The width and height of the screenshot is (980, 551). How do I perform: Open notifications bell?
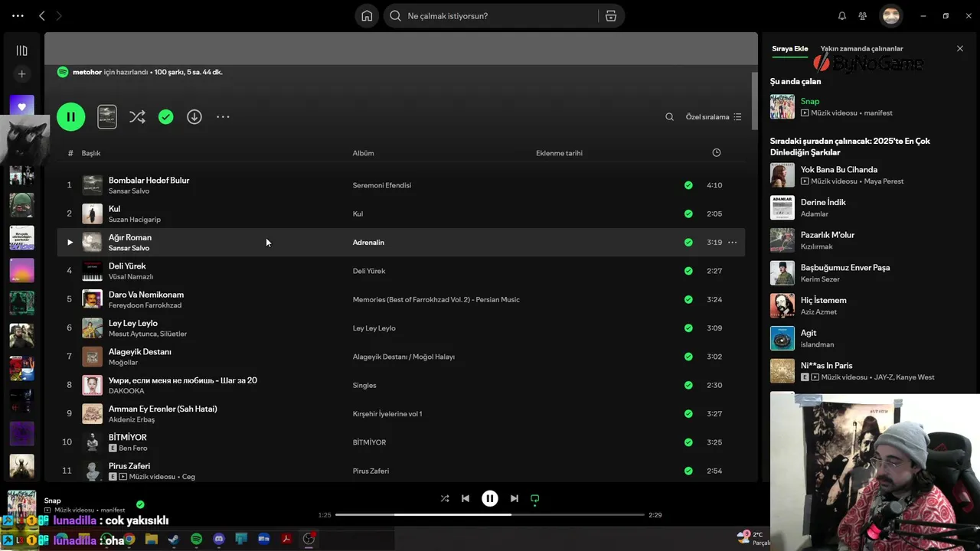(x=842, y=16)
